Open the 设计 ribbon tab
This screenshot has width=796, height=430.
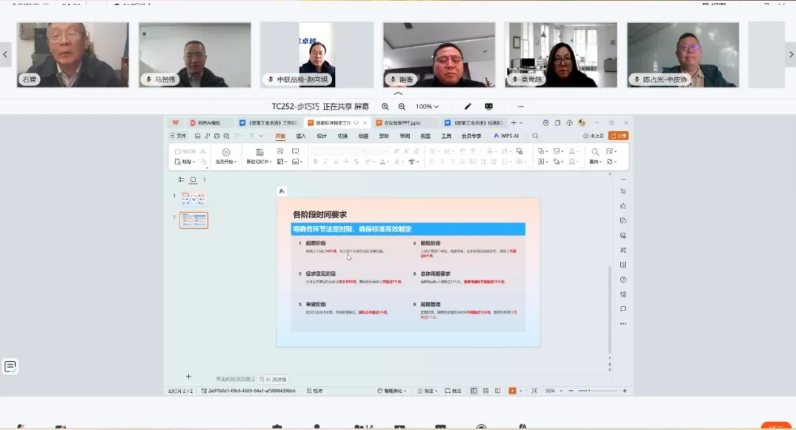[321, 136]
